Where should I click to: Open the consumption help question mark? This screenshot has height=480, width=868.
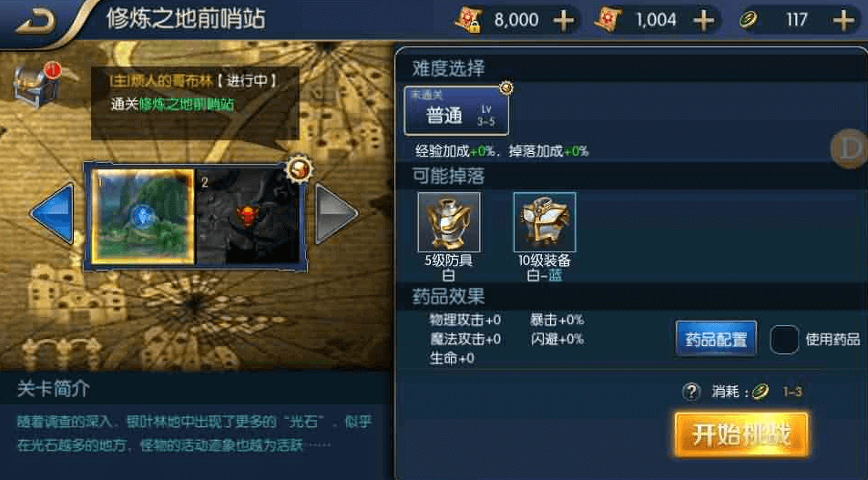pos(691,392)
